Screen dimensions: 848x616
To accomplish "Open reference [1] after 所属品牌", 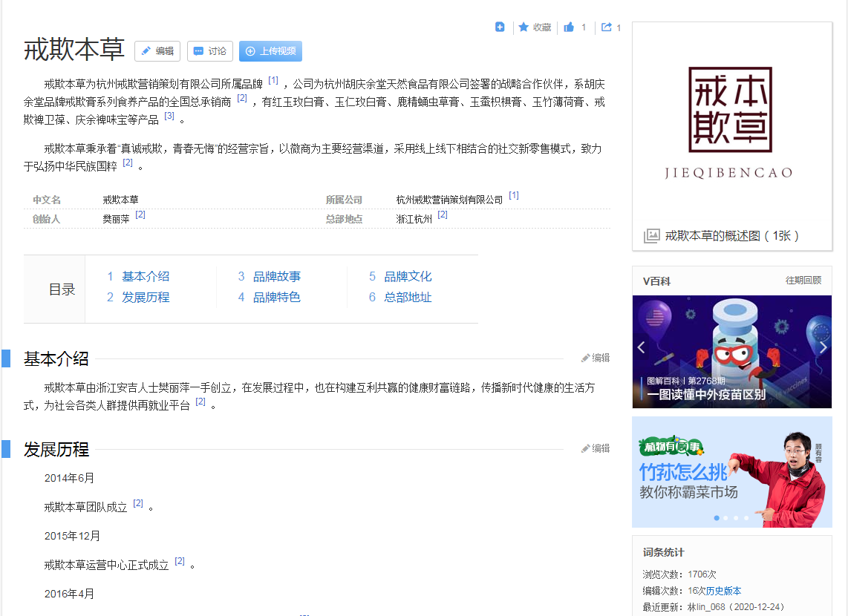I will [x=273, y=80].
